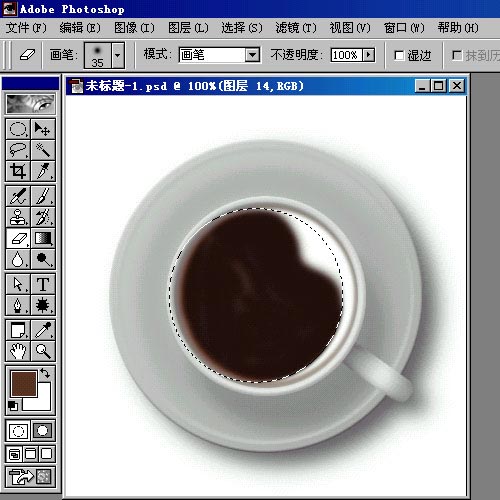Switch to standard screen mode
The width and height of the screenshot is (500, 500).
pos(14,454)
